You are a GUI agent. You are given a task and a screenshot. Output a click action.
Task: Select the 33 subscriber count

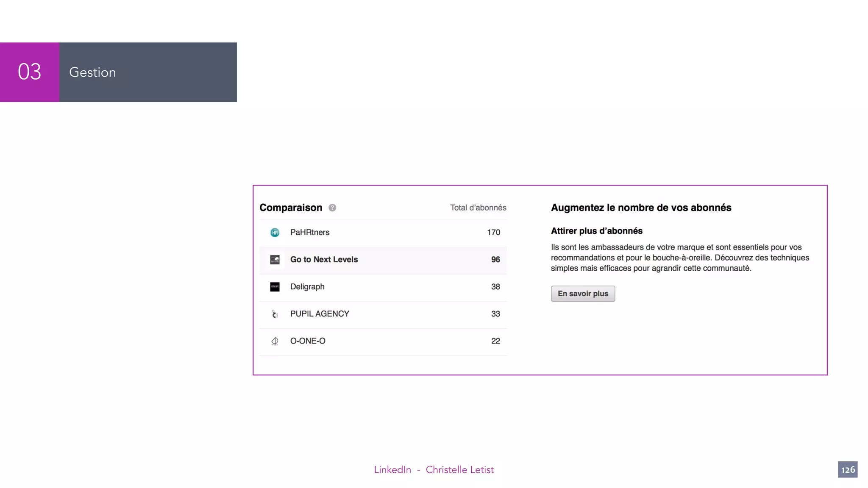(495, 313)
